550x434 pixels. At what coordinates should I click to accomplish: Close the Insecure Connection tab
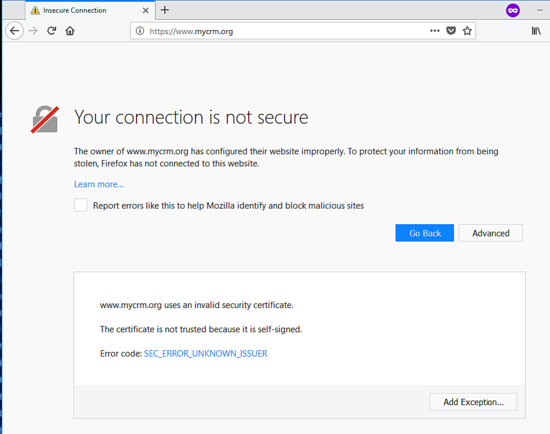click(146, 11)
